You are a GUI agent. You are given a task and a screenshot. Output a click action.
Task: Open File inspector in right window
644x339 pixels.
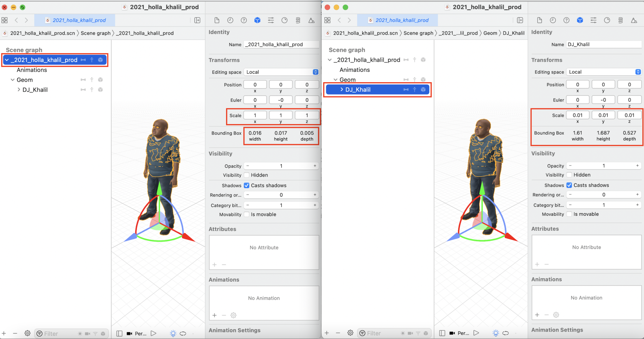point(539,20)
